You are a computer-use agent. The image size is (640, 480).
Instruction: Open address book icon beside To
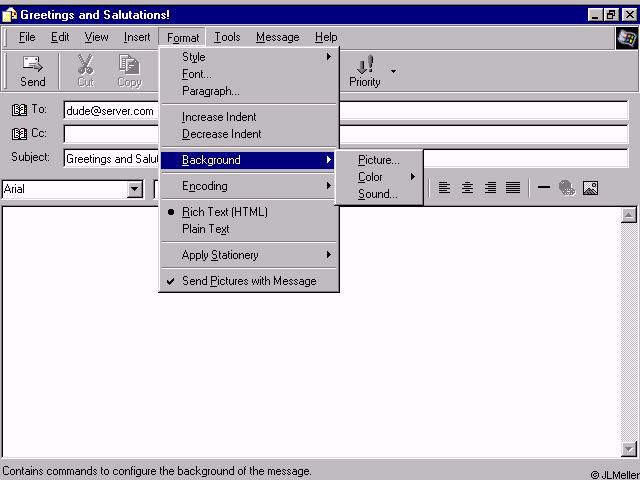pyautogui.click(x=19, y=110)
